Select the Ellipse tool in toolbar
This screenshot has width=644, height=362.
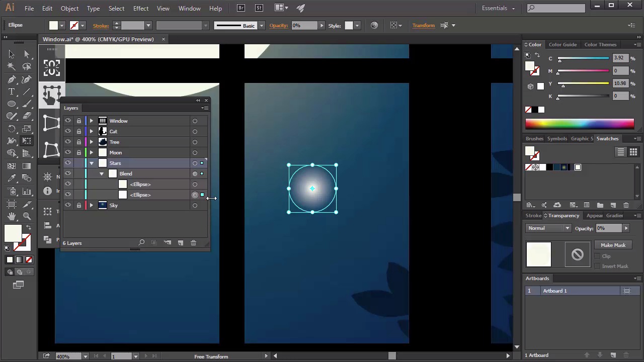pyautogui.click(x=12, y=104)
